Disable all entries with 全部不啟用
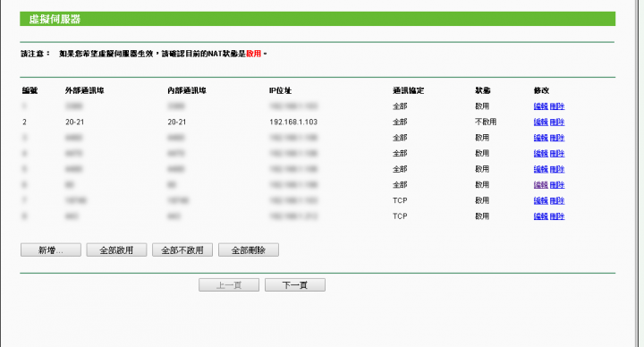This screenshot has width=644, height=347. coord(182,250)
